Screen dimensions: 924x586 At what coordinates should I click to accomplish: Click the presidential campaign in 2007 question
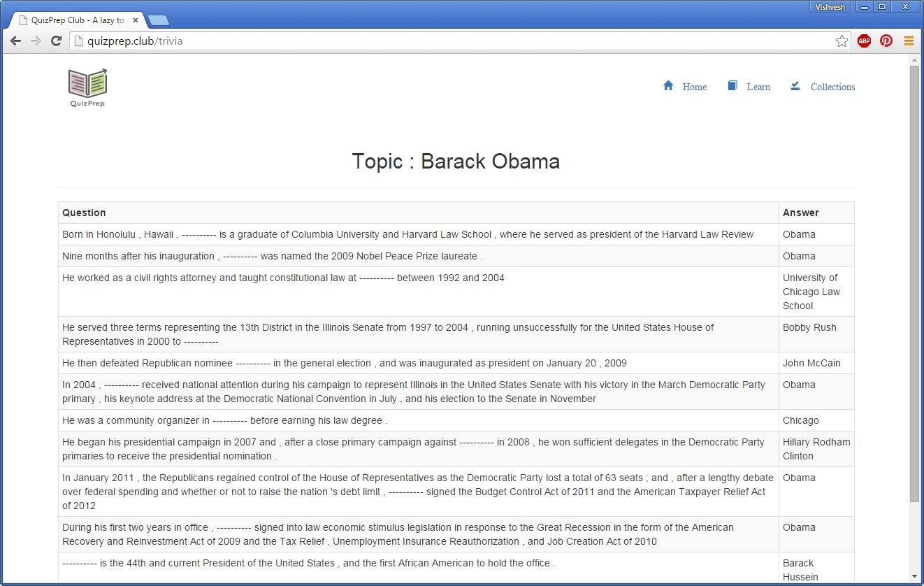(x=418, y=449)
